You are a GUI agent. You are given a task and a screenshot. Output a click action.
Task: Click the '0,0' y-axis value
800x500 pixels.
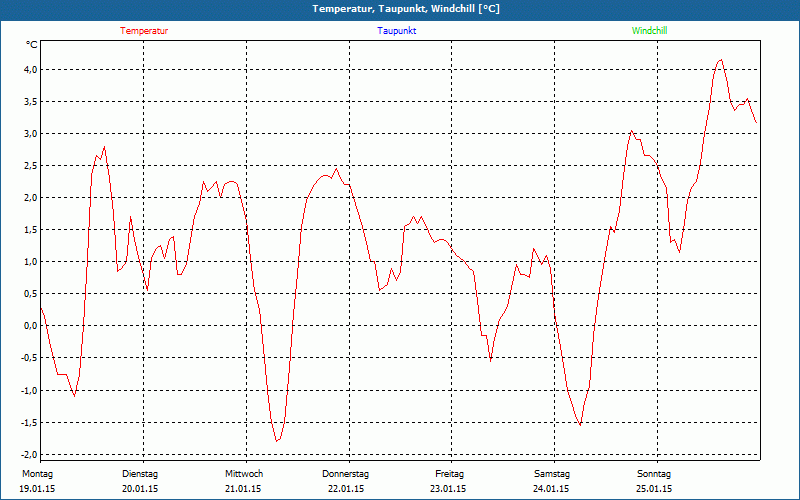(31, 326)
